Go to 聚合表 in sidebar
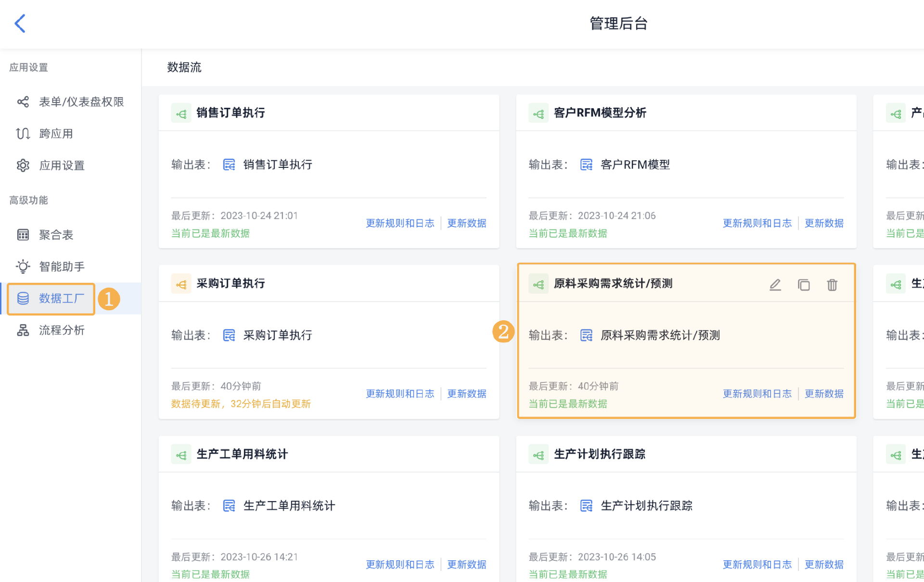The image size is (924, 582). [x=56, y=235]
